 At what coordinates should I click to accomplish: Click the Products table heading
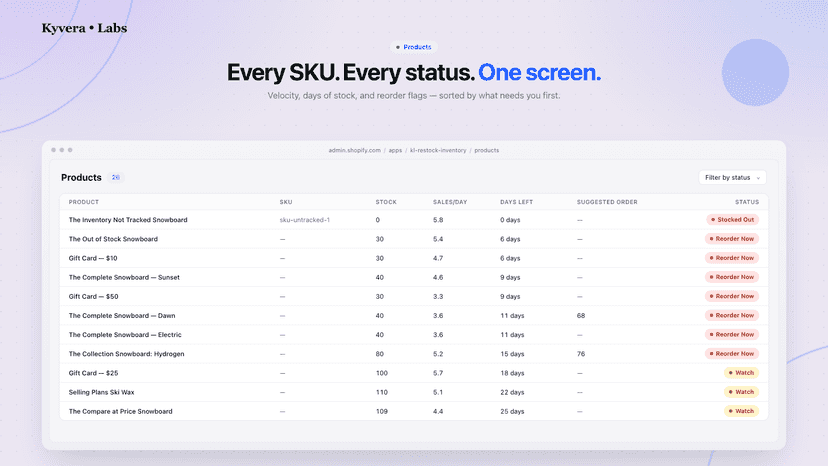coord(81,178)
